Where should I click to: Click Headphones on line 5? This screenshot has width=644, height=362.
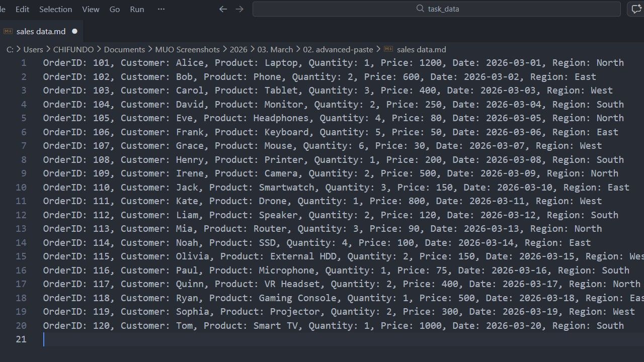(281, 118)
